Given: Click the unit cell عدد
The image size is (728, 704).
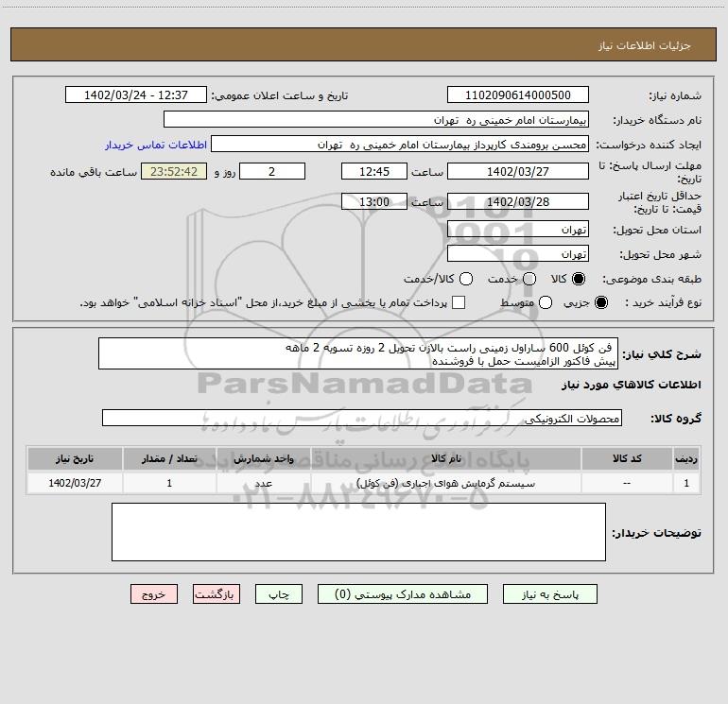Looking at the screenshot, I should click(263, 483).
